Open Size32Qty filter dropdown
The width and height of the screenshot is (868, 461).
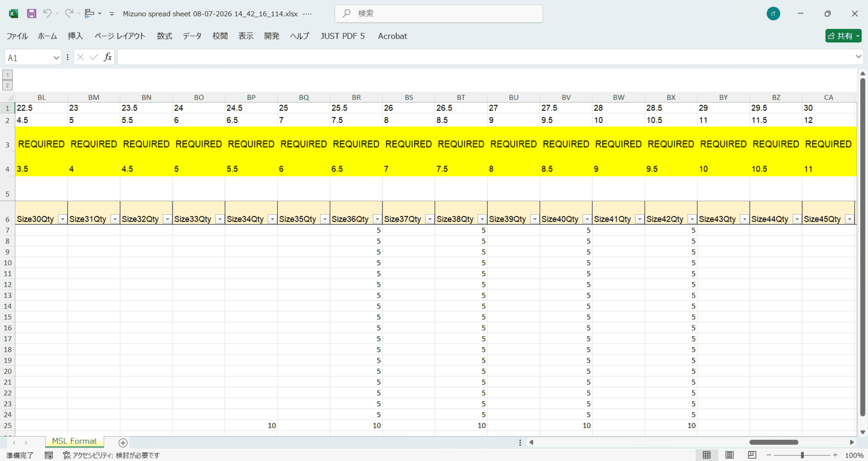167,219
